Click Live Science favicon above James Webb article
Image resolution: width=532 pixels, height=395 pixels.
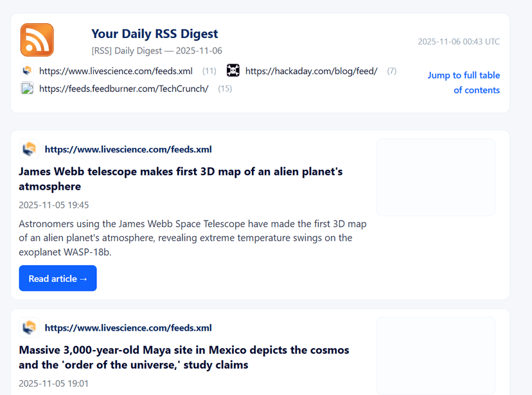point(29,149)
